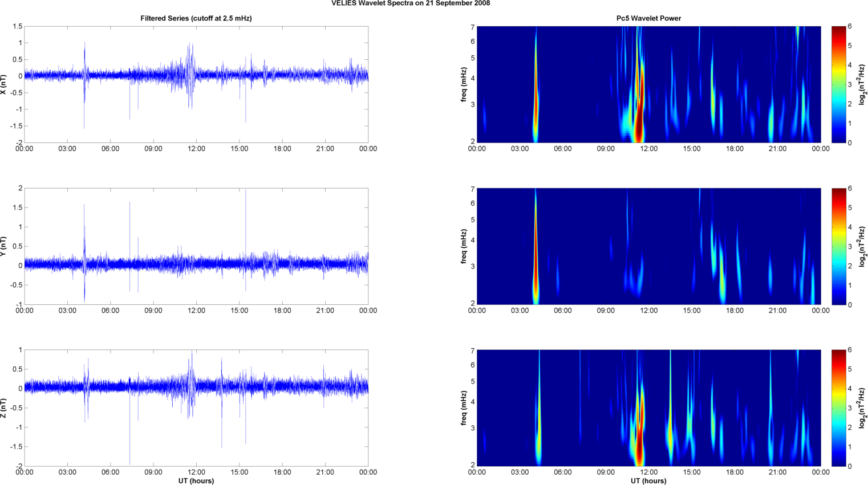Click the top wavelet power spectrogram
This screenshot has height=485, width=868.
(x=648, y=84)
